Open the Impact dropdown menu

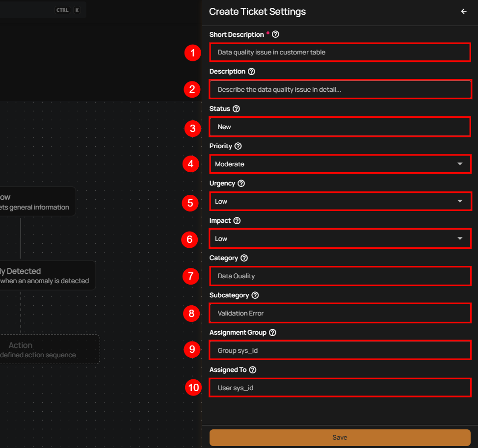(x=340, y=238)
